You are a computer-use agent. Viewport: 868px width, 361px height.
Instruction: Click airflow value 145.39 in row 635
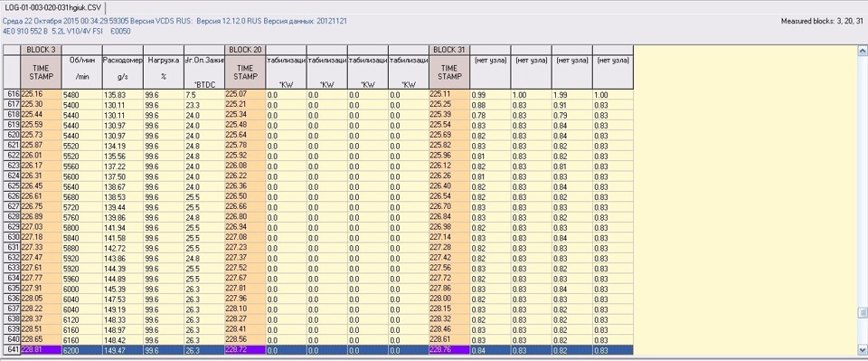(123, 289)
